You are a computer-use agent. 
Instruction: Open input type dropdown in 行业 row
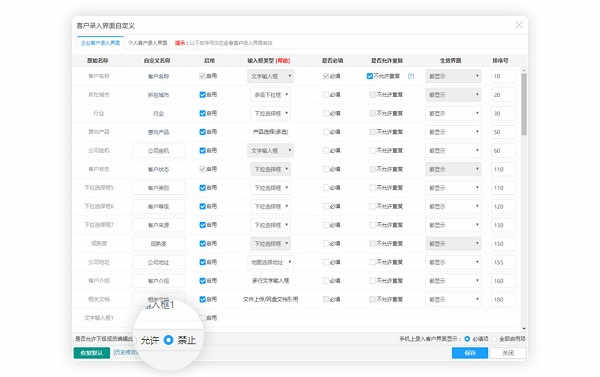coord(271,113)
